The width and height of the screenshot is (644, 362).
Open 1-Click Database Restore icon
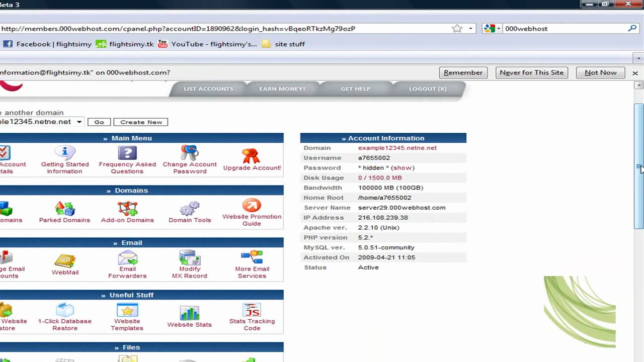(x=65, y=310)
